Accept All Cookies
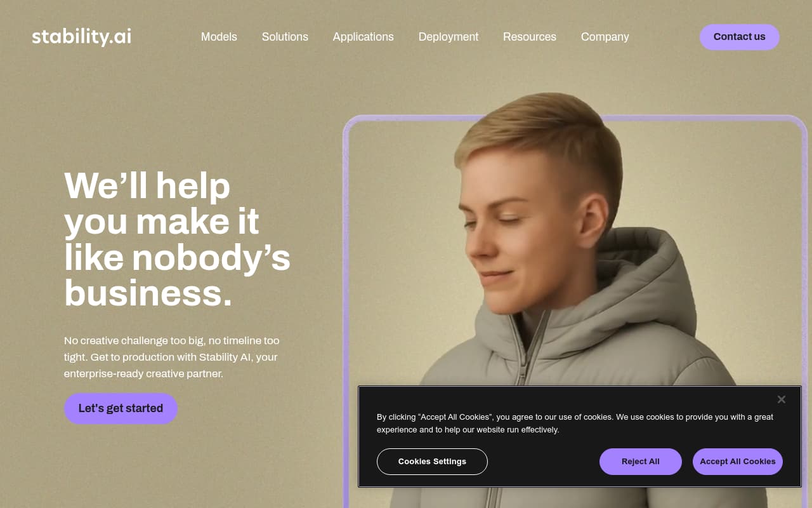The image size is (812, 508). click(x=738, y=462)
